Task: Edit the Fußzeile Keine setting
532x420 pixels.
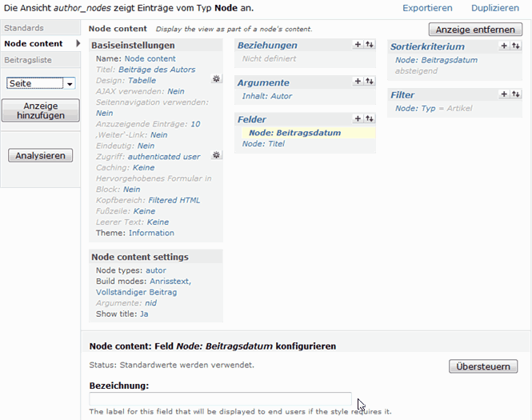Action: coord(144,211)
